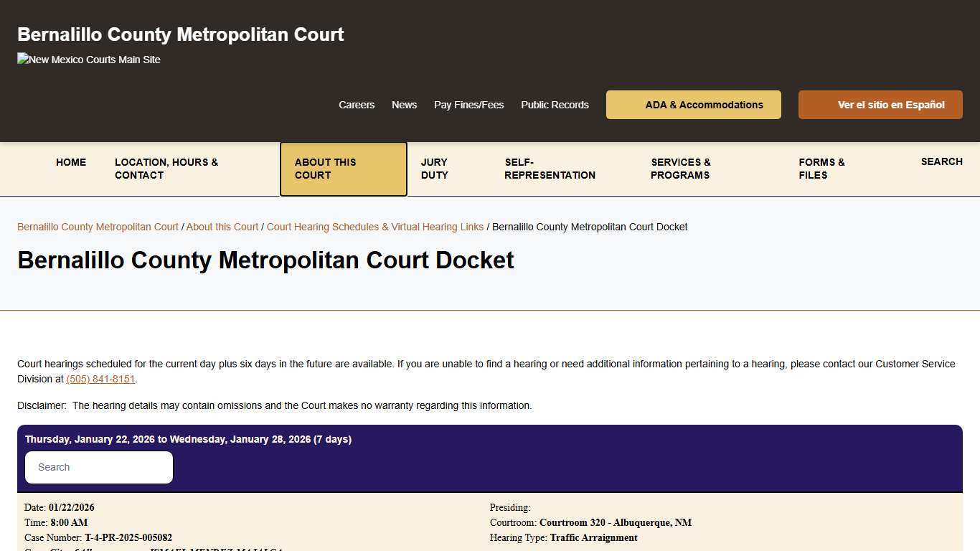This screenshot has height=551, width=980.
Task: Access the Public Records page
Action: pyautogui.click(x=555, y=105)
